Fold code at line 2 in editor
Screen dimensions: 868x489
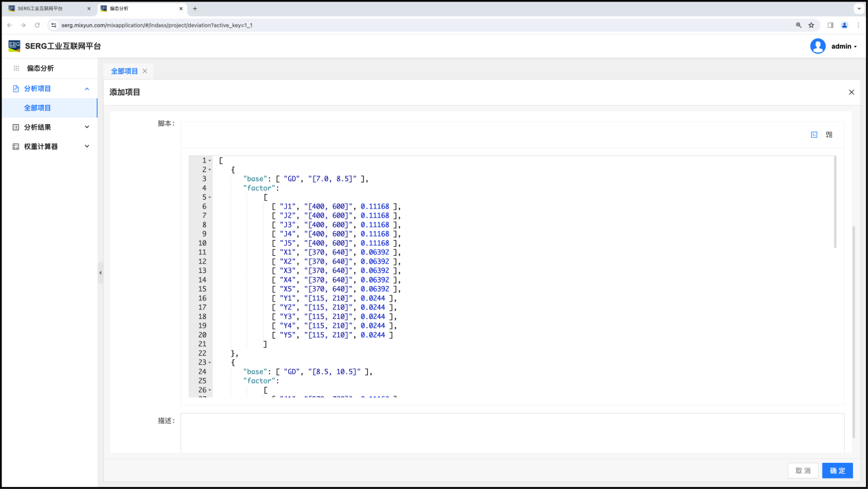[x=210, y=169]
